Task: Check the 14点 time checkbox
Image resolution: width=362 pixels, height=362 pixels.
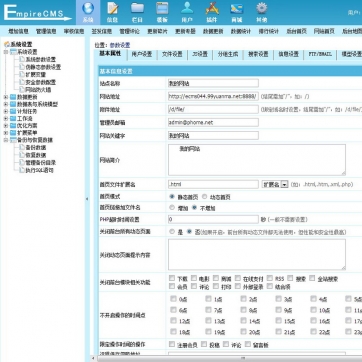Action: [x=244, y=321]
